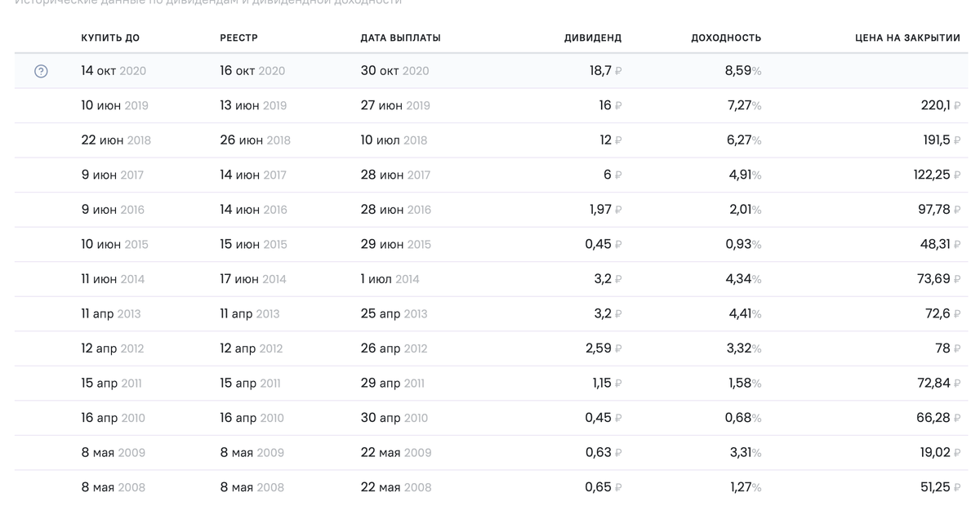The image size is (980, 528).
Task: Select the 9 июн 2016 buy-by date
Action: pyautogui.click(x=113, y=210)
